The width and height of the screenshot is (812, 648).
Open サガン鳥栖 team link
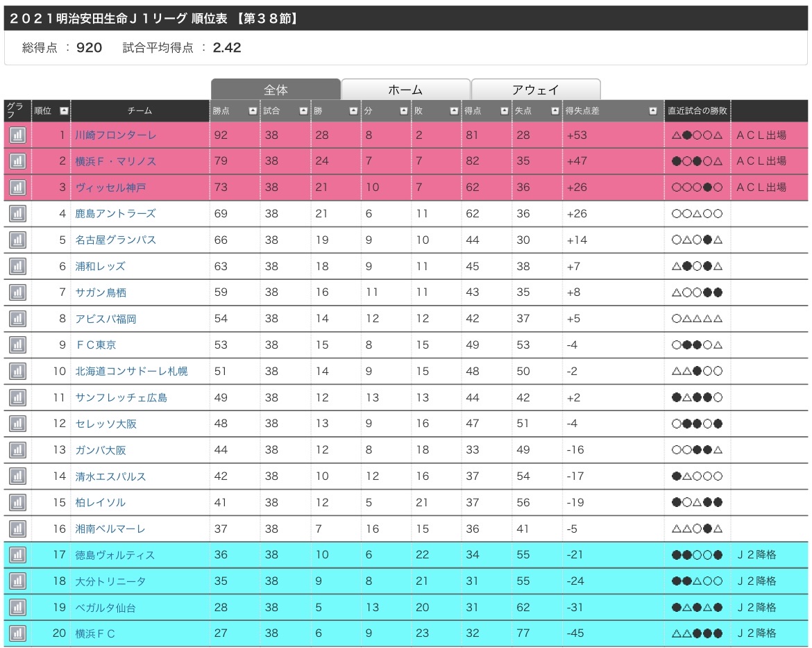coord(101,292)
